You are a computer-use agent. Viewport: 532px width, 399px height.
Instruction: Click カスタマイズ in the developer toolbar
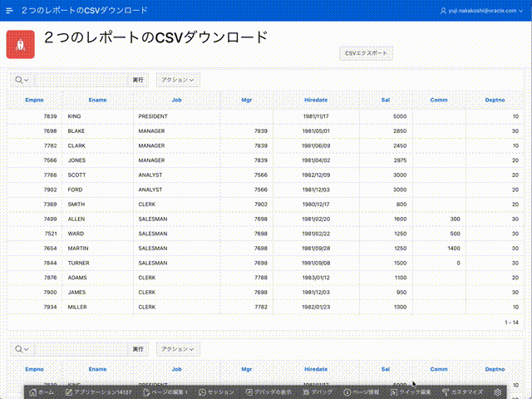[462, 392]
